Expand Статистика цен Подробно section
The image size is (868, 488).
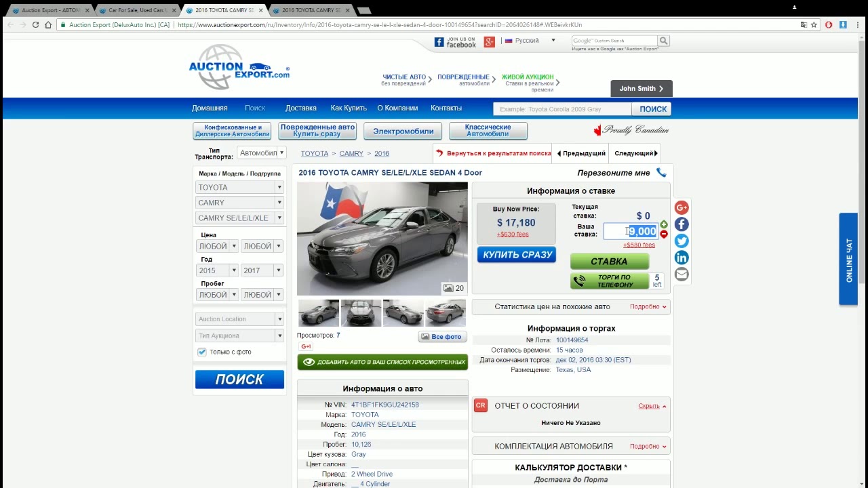648,307
